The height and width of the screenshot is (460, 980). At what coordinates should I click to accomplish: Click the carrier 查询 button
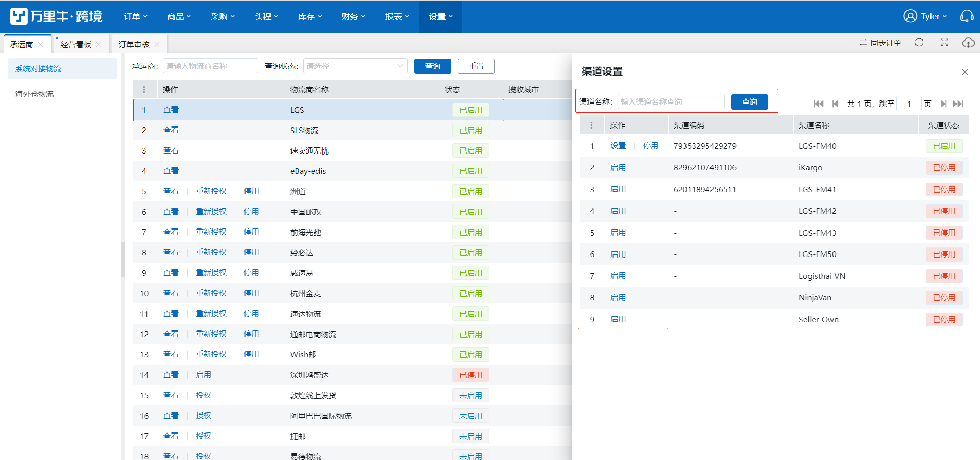[433, 66]
